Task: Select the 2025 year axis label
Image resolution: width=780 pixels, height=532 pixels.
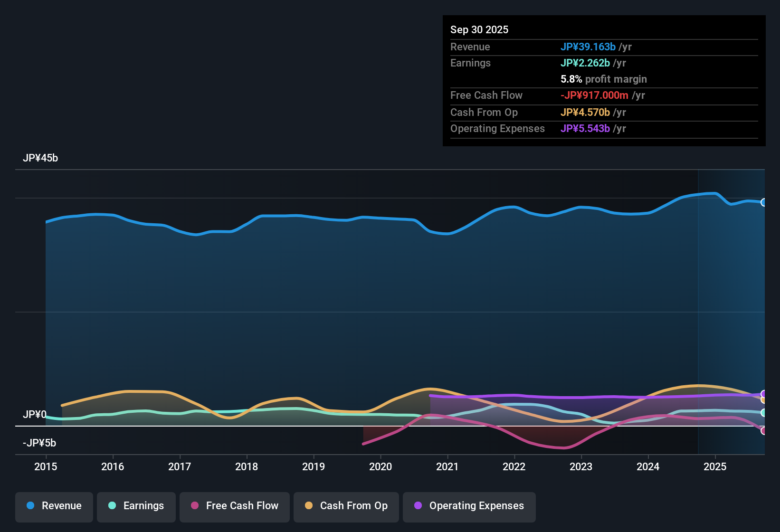Action: point(715,467)
